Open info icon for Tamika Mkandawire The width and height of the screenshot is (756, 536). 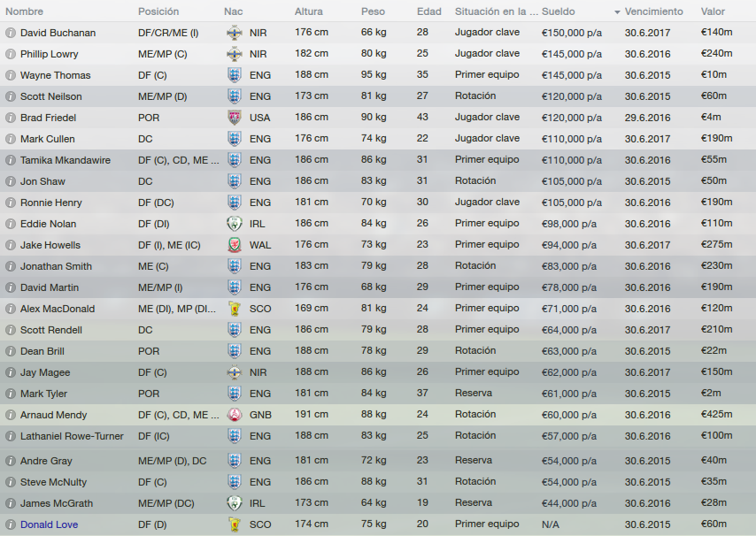click(10, 160)
